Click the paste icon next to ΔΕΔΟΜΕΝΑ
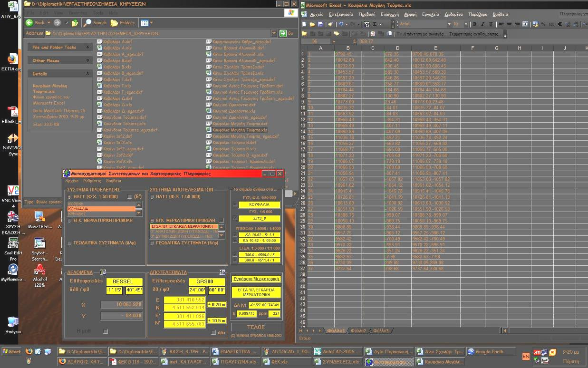588x368 pixels. (103, 272)
